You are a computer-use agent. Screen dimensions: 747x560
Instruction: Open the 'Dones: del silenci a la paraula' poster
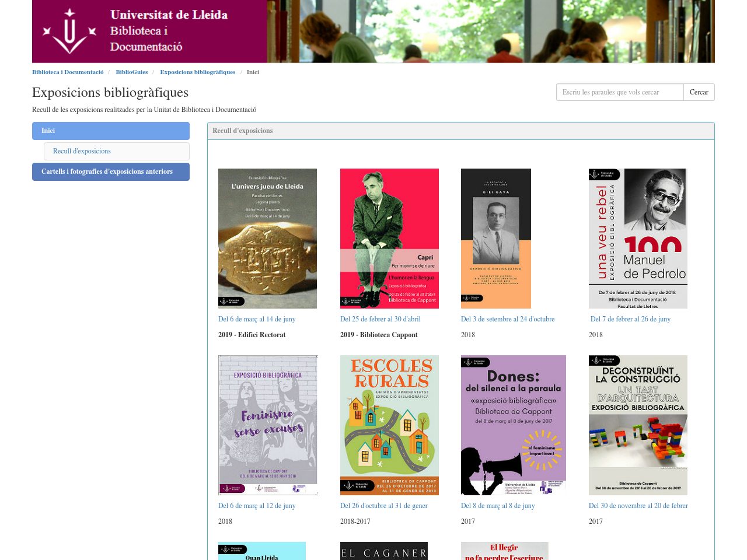[x=514, y=425]
